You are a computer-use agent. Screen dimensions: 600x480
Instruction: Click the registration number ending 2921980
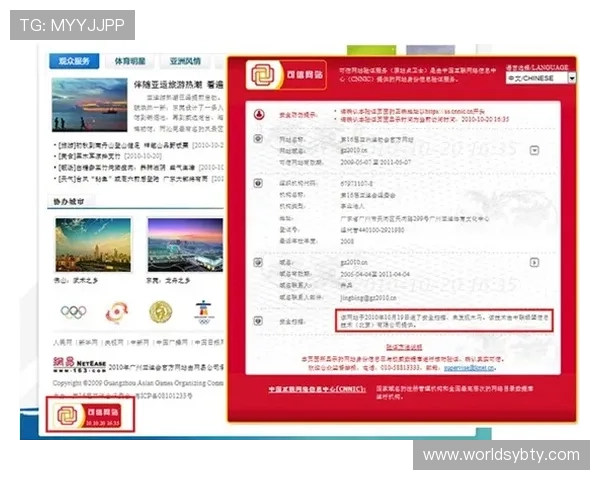pos(372,230)
